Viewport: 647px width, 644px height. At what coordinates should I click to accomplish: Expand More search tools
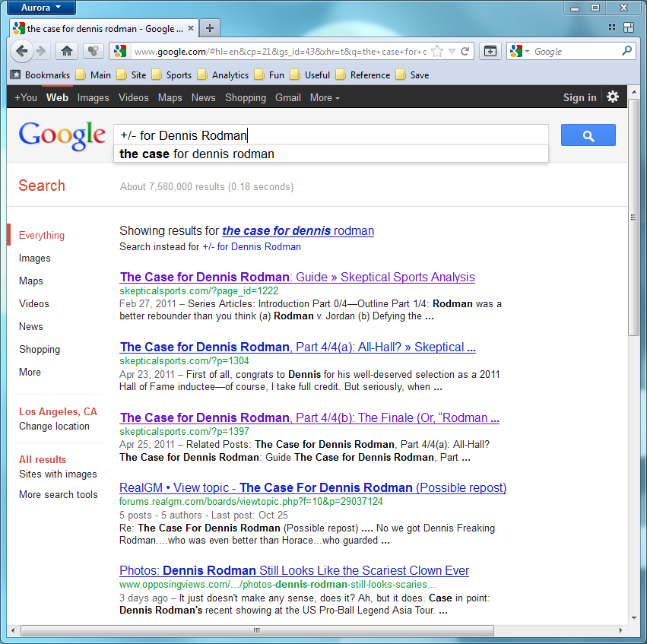click(x=59, y=494)
